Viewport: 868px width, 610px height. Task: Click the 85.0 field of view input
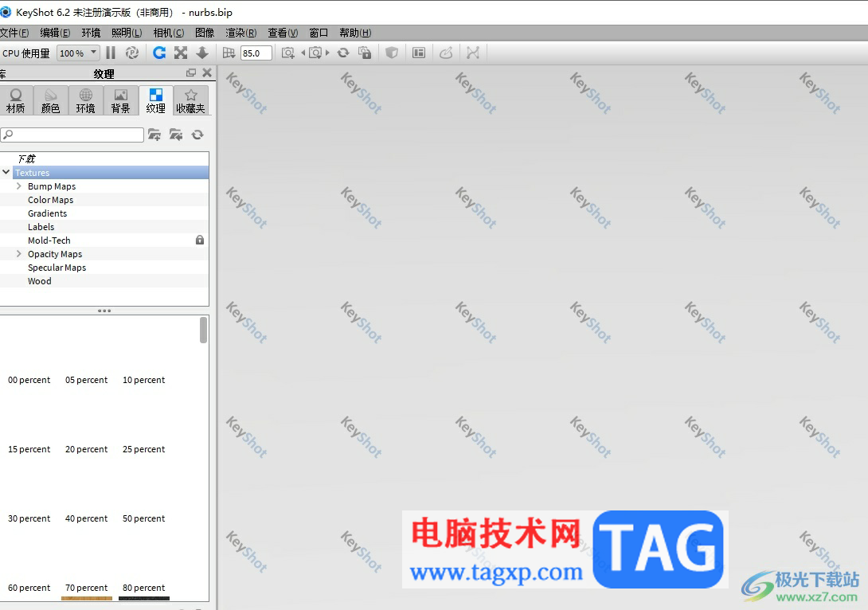click(x=256, y=53)
